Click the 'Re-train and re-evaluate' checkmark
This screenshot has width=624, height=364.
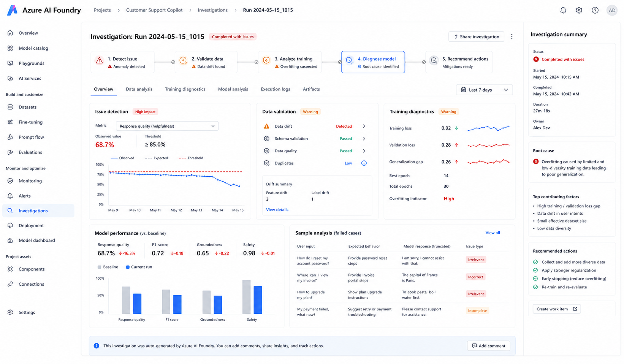click(x=535, y=287)
